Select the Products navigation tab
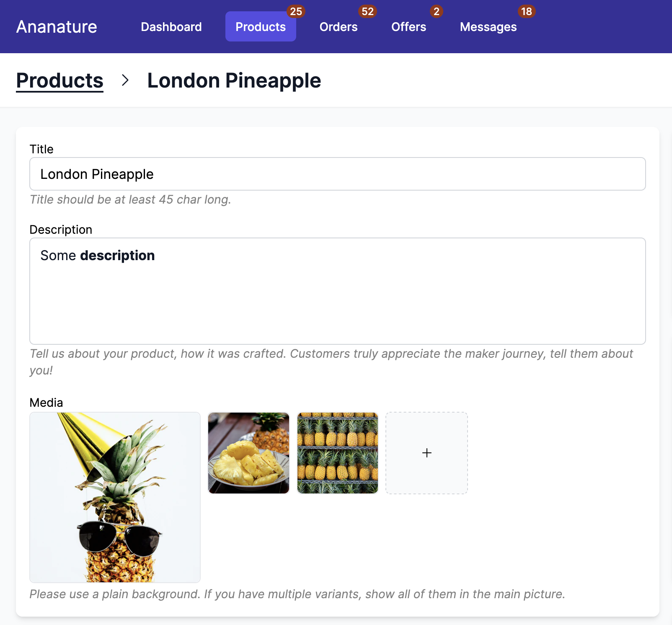 pyautogui.click(x=261, y=27)
